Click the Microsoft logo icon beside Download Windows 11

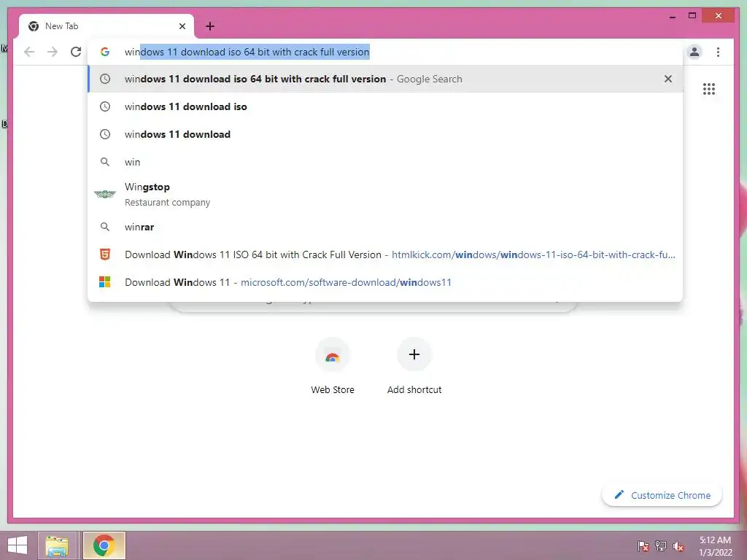point(105,282)
